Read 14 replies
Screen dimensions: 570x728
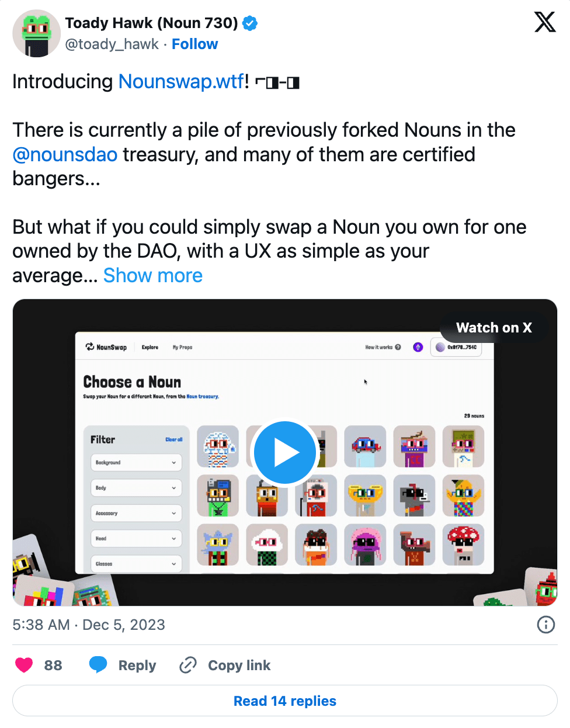point(285,701)
